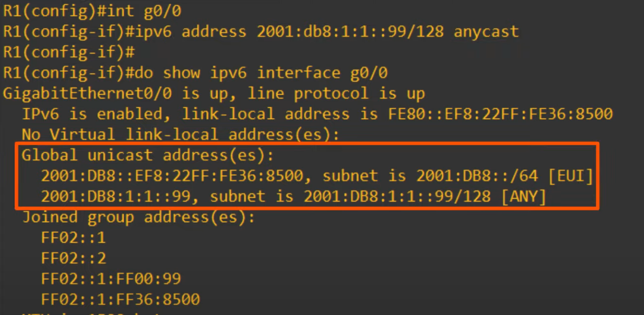
Task: Click the 'do show ipv6 interface g0/0' command
Action: point(261,73)
